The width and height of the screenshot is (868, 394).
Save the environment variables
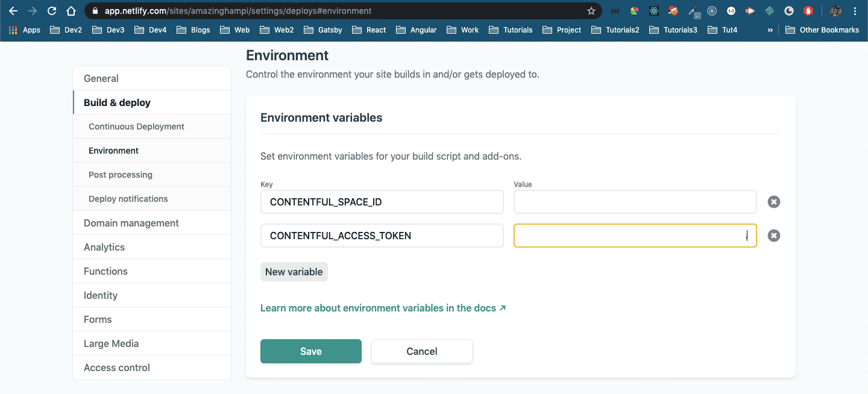[x=311, y=351]
